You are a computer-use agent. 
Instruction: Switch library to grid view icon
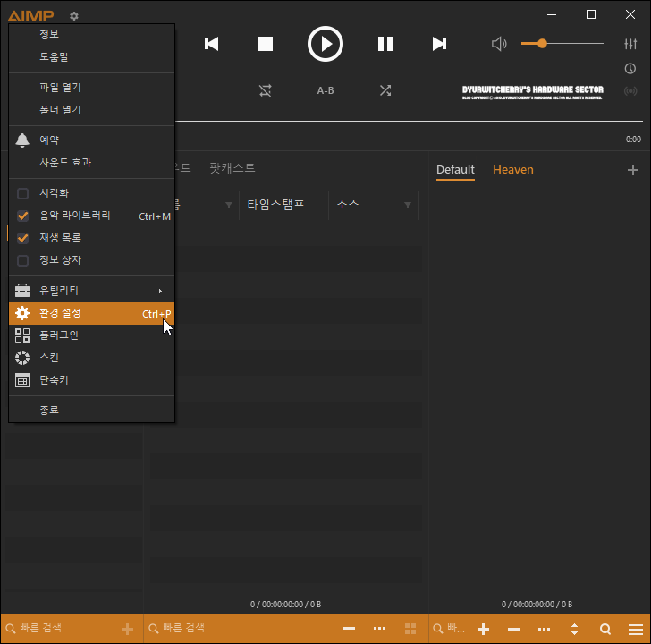(410, 629)
